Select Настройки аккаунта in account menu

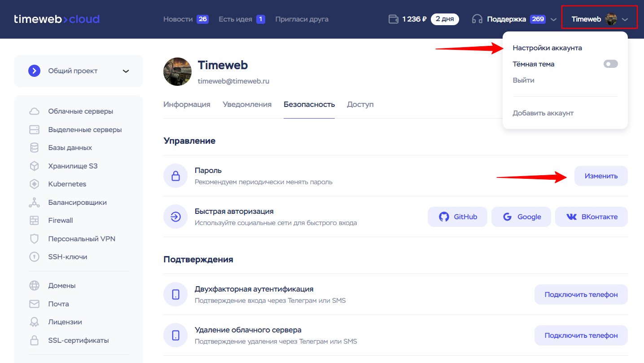pos(547,48)
